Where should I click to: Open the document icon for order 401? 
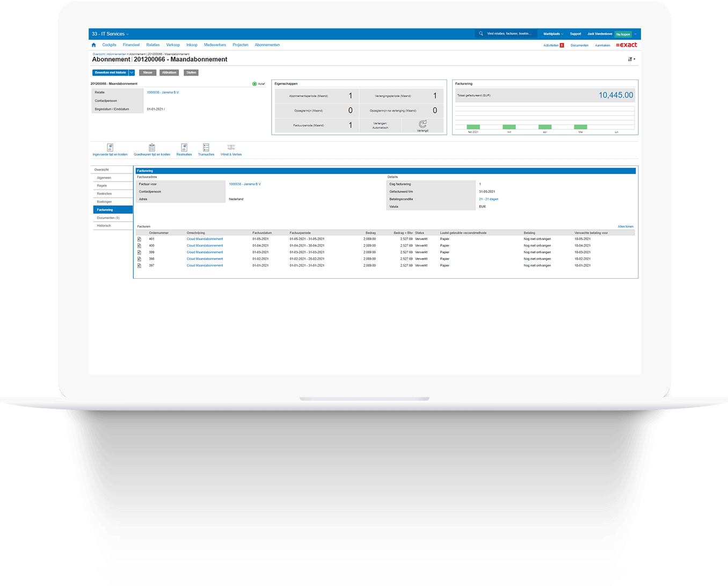(x=139, y=239)
